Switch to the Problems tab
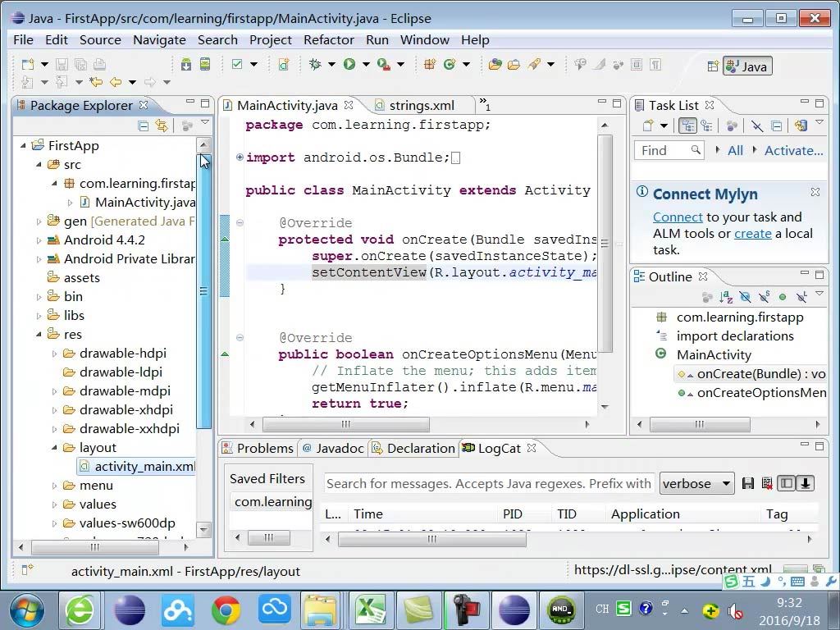The width and height of the screenshot is (840, 630). tap(258, 449)
